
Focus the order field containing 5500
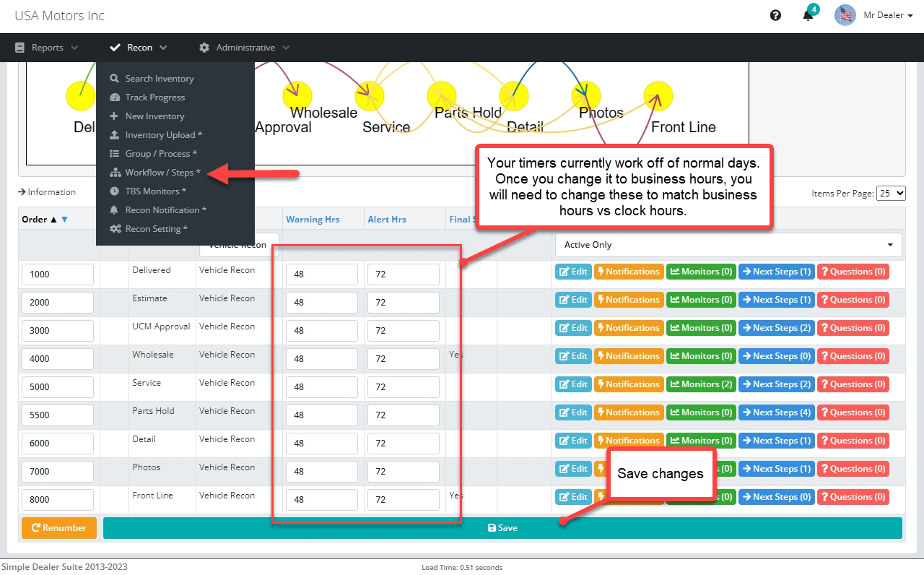(x=58, y=415)
